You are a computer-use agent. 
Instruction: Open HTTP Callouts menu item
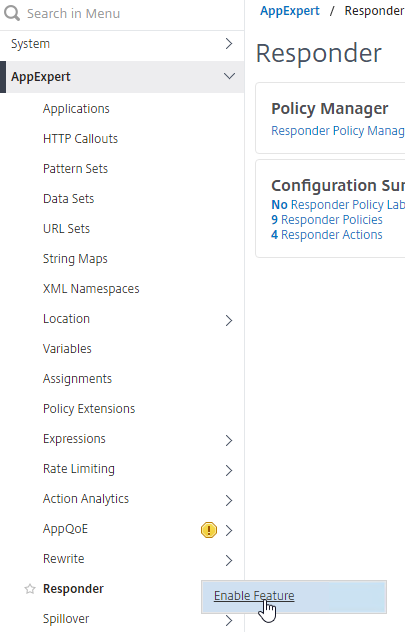click(x=80, y=139)
